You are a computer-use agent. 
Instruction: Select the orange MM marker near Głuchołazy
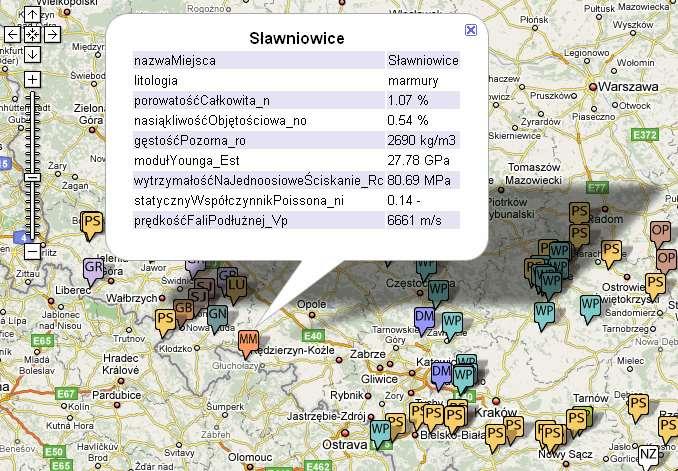coord(248,343)
